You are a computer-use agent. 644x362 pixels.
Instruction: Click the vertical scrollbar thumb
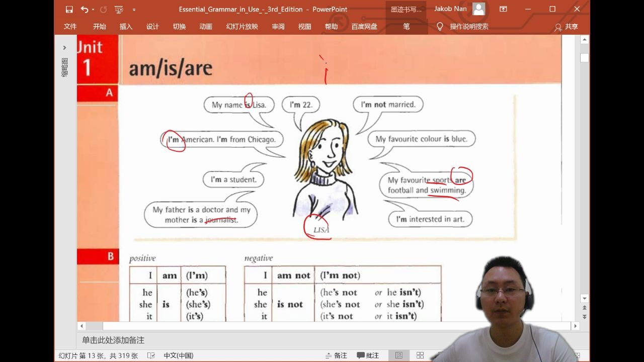click(585, 58)
